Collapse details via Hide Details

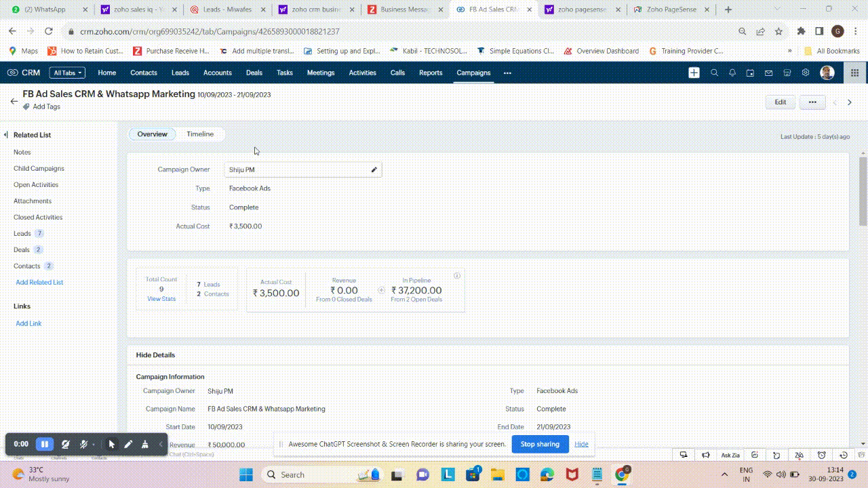155,355
